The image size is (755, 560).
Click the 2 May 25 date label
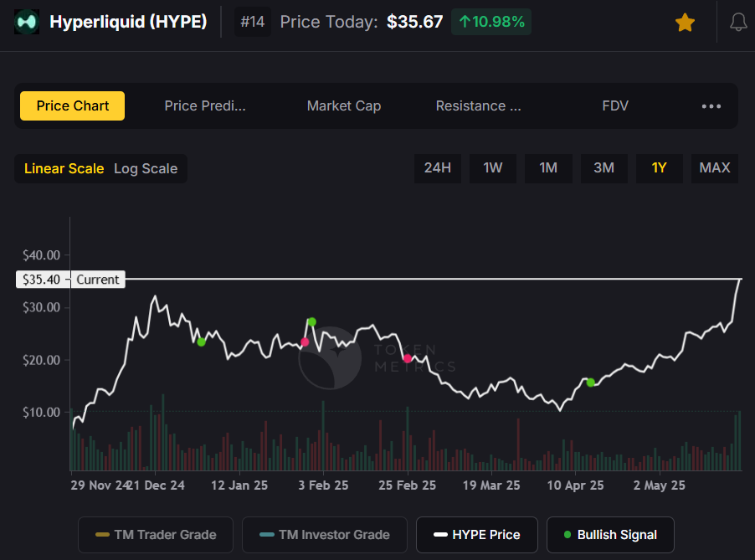pyautogui.click(x=660, y=485)
